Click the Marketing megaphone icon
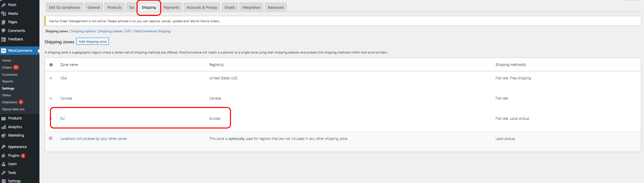The width and height of the screenshot is (644, 183). pyautogui.click(x=3, y=136)
